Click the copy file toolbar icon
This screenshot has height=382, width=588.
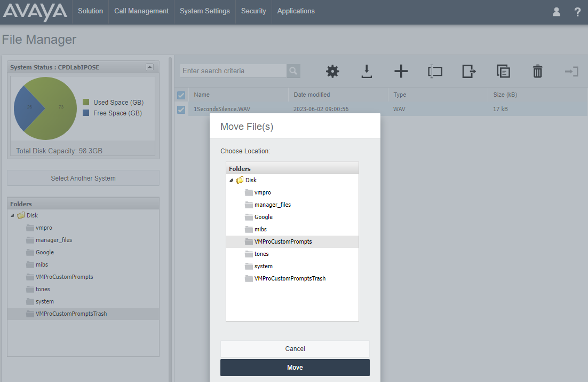503,72
